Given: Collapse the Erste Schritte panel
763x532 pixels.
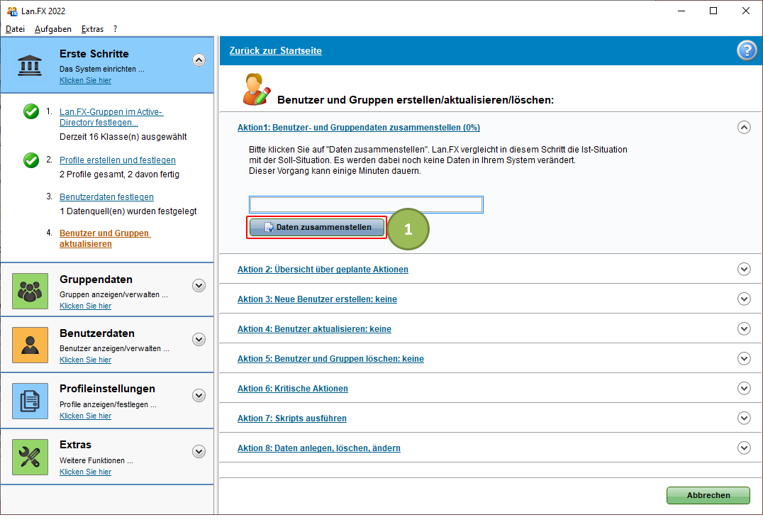Looking at the screenshot, I should pos(199,60).
